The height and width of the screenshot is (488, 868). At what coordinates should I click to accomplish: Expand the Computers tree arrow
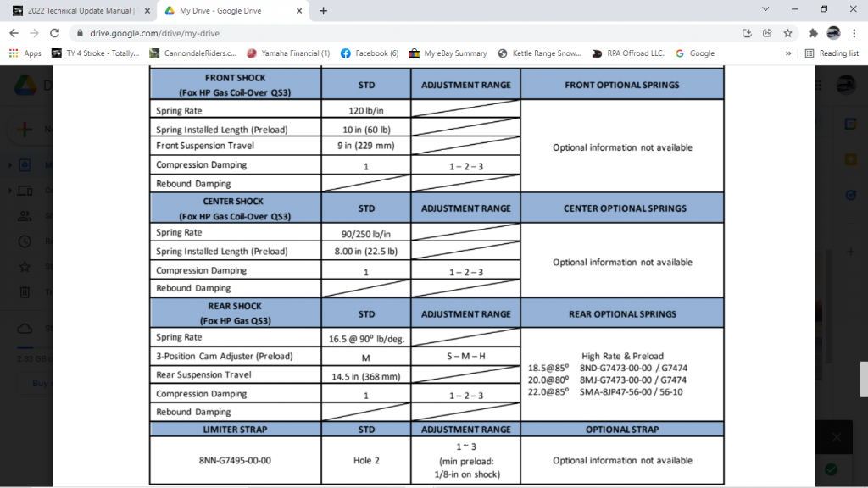tap(10, 190)
